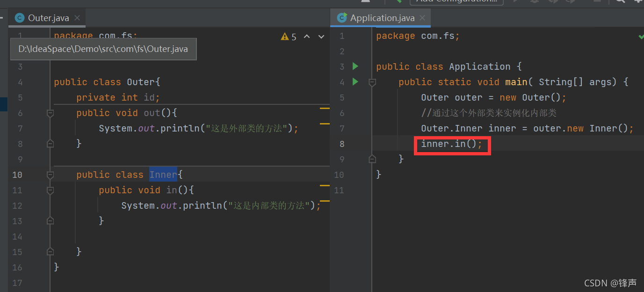The image size is (644, 292).
Task: Place cursor on 'public class Outer{' line
Action: click(107, 82)
